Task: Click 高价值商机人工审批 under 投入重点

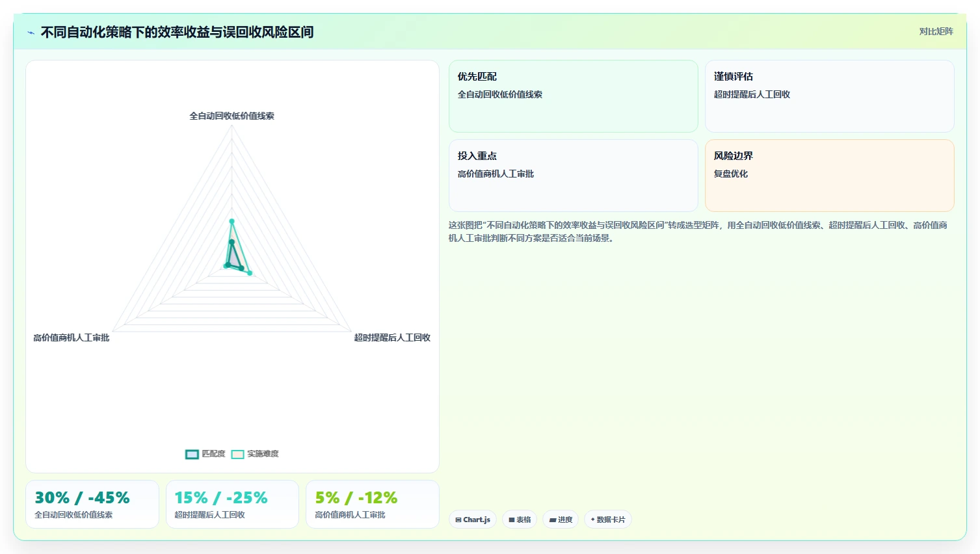Action: [x=496, y=174]
